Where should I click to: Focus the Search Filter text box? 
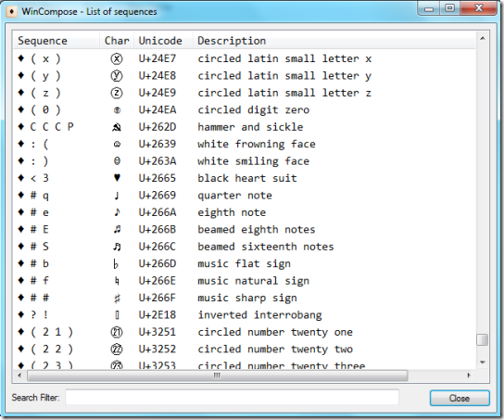pos(232,398)
